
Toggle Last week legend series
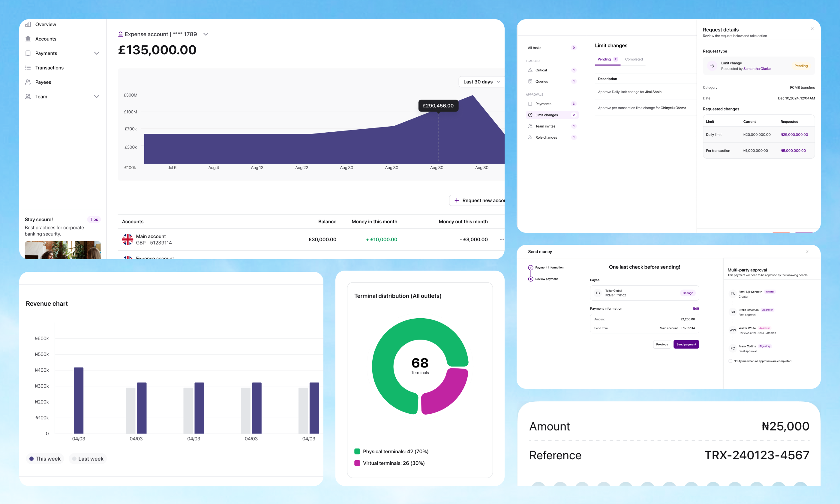(x=88, y=458)
